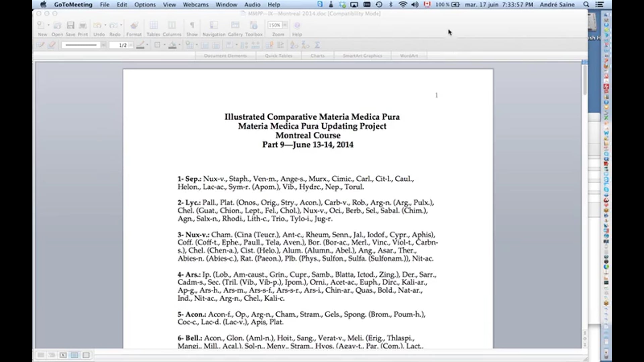Toggle the Gallery ribbon visibility
Screen dimensions: 644x362
(x=235, y=25)
